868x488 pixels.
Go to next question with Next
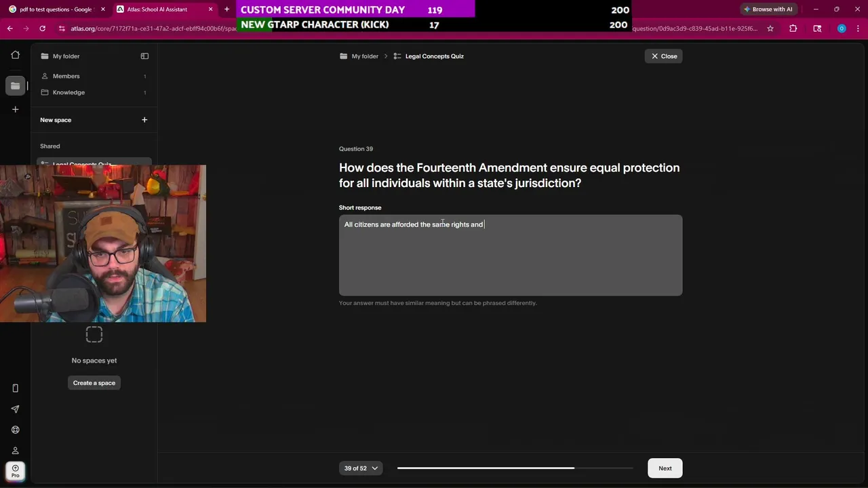(x=665, y=468)
